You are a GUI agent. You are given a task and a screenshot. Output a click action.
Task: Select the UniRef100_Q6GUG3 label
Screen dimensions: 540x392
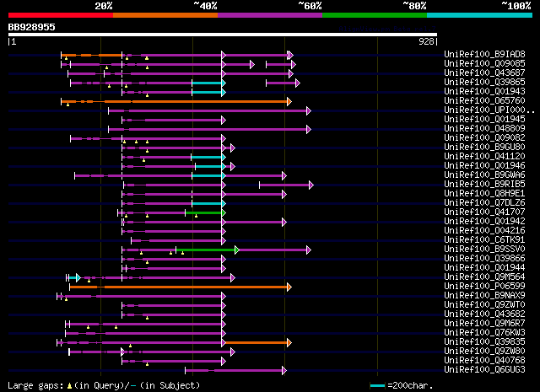click(484, 370)
